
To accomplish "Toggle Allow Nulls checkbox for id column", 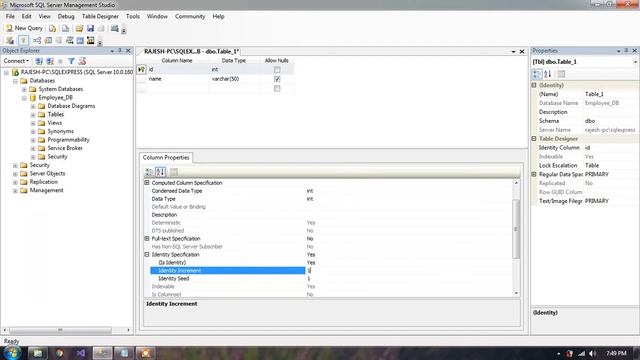I will click(x=277, y=70).
